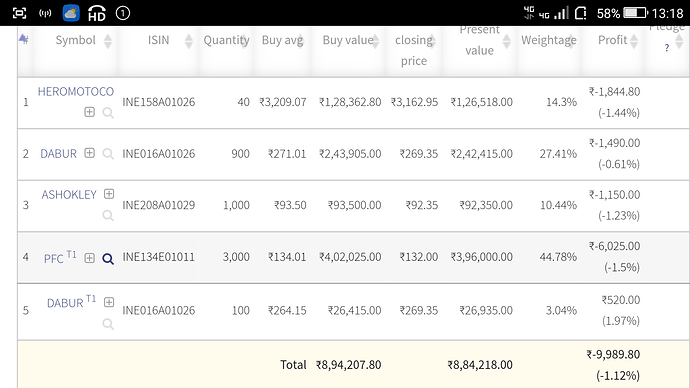
Task: Click the Weightage column header
Action: click(549, 40)
